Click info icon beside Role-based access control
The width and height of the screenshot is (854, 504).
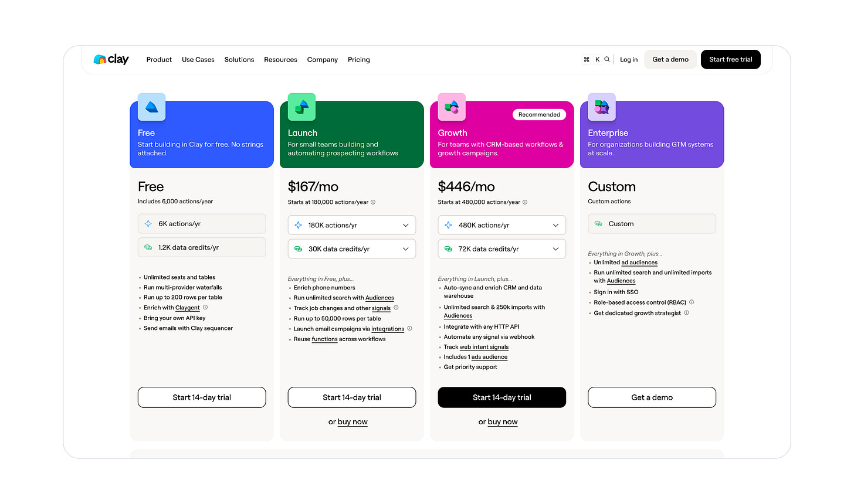(692, 302)
